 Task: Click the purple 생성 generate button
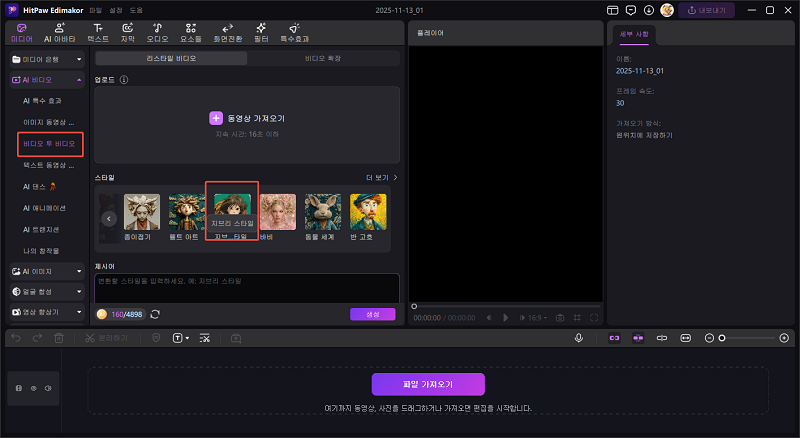click(x=372, y=314)
